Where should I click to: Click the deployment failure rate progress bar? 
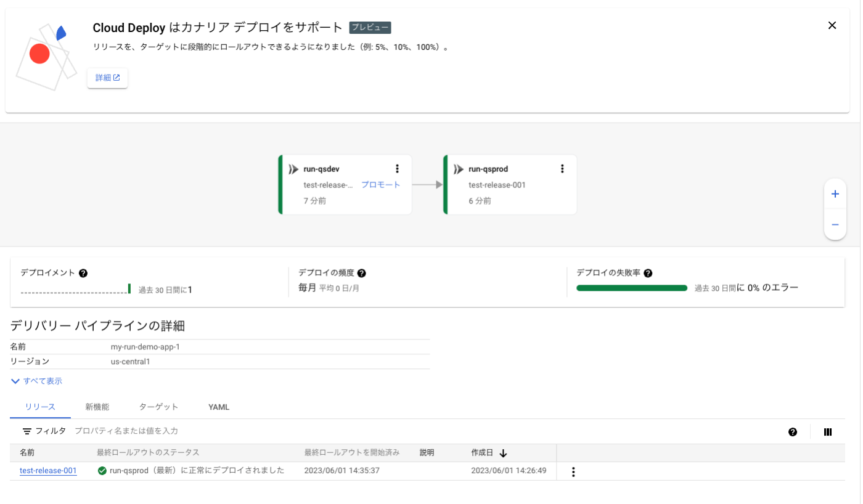(x=632, y=288)
